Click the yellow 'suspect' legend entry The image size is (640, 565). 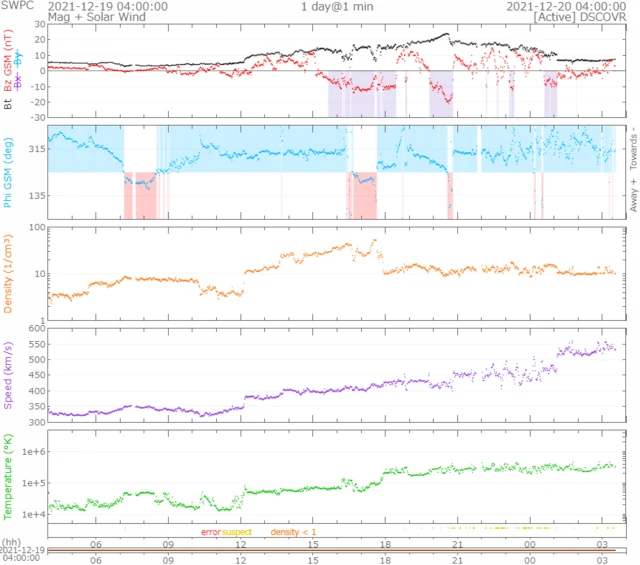[236, 532]
